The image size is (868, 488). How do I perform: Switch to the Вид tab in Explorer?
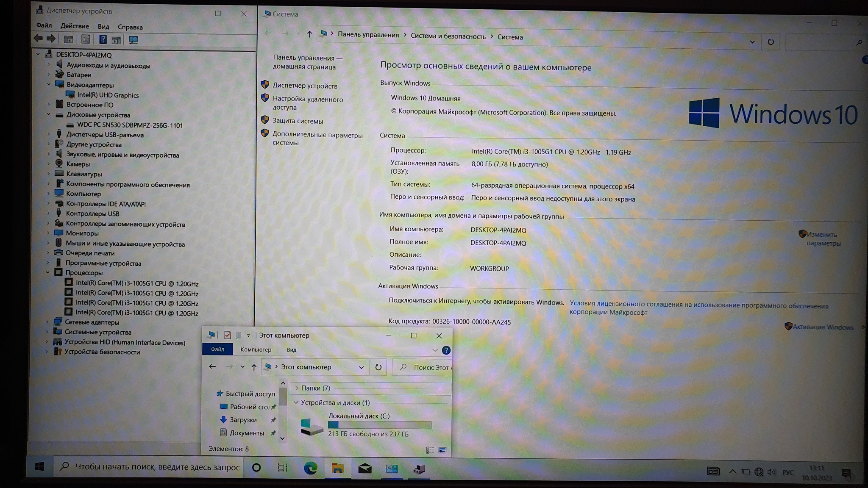click(292, 349)
